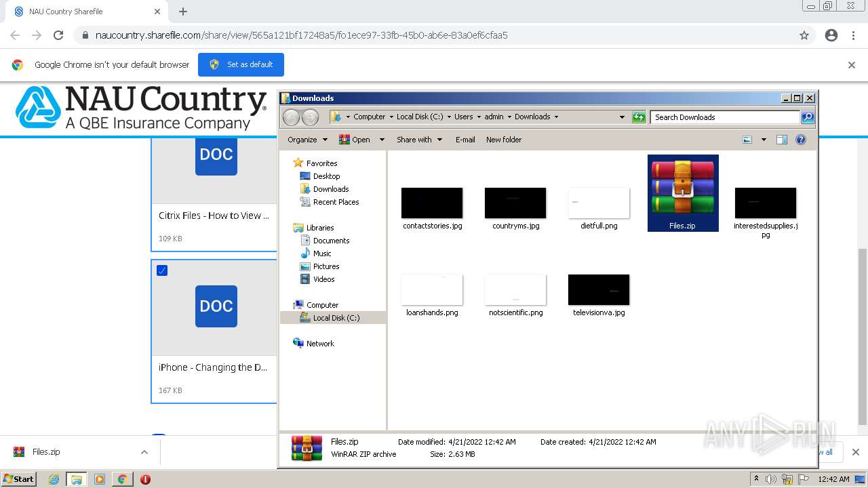Change view using the views icon

[747, 140]
